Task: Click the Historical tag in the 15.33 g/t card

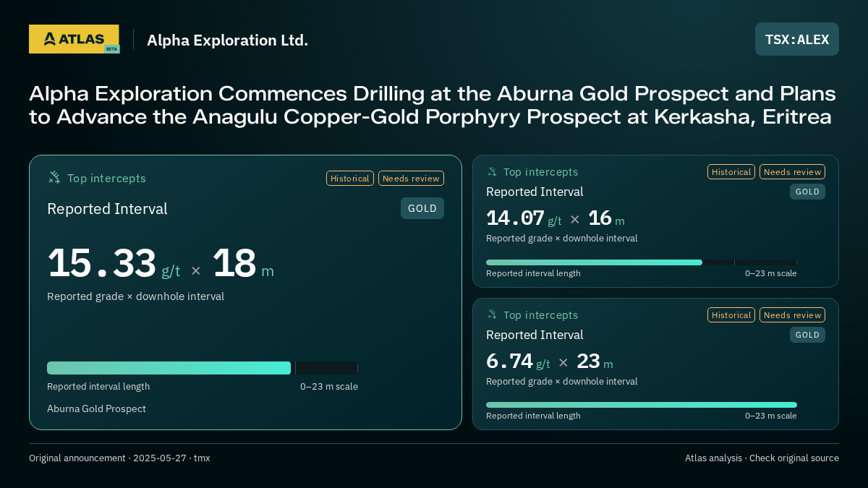Action: [350, 178]
